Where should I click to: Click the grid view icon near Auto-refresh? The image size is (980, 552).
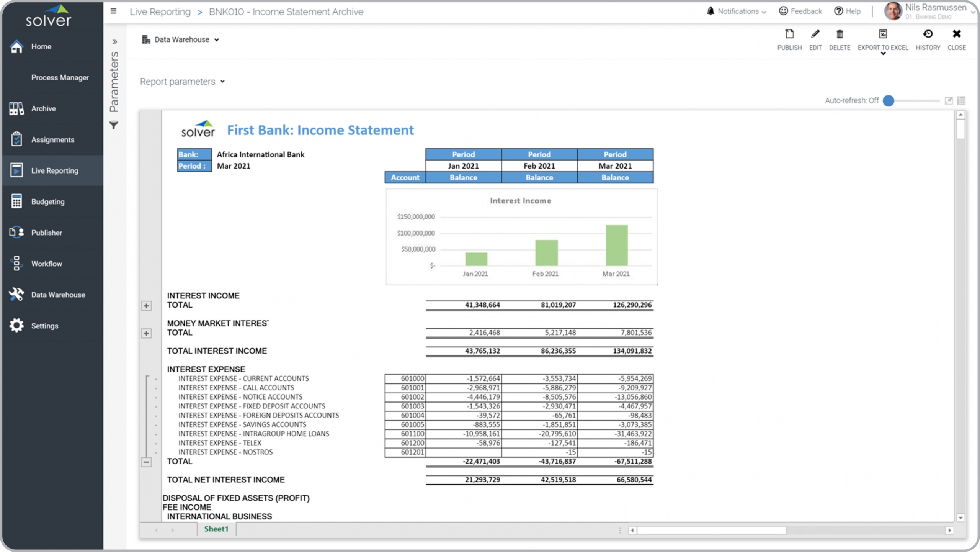point(961,101)
